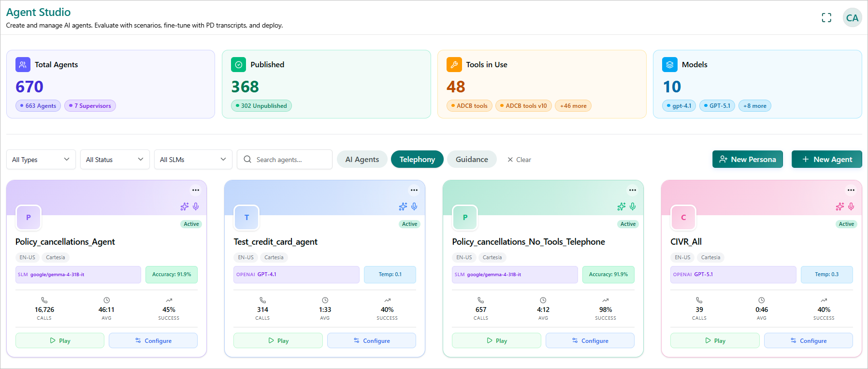Click the Tools in Use wrench icon

tap(454, 64)
